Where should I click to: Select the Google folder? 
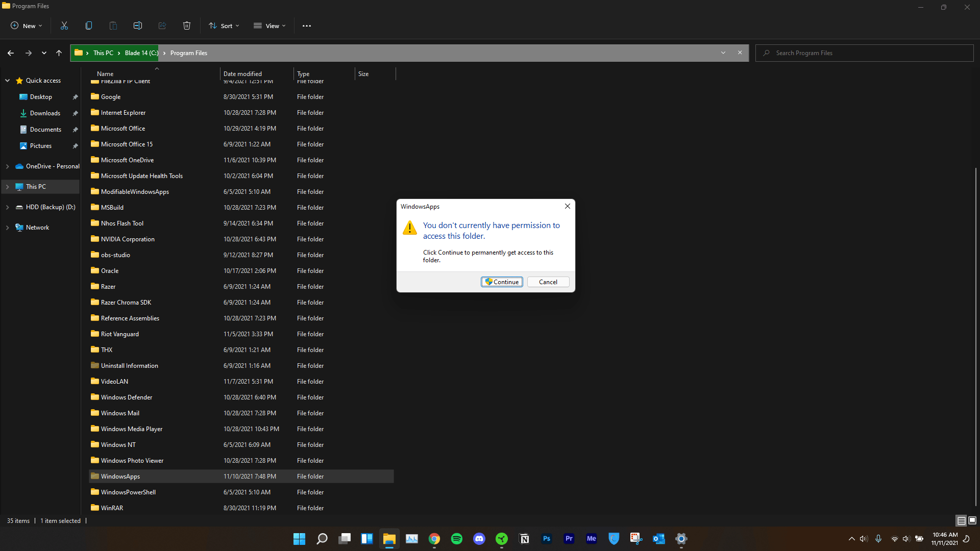click(x=241, y=97)
